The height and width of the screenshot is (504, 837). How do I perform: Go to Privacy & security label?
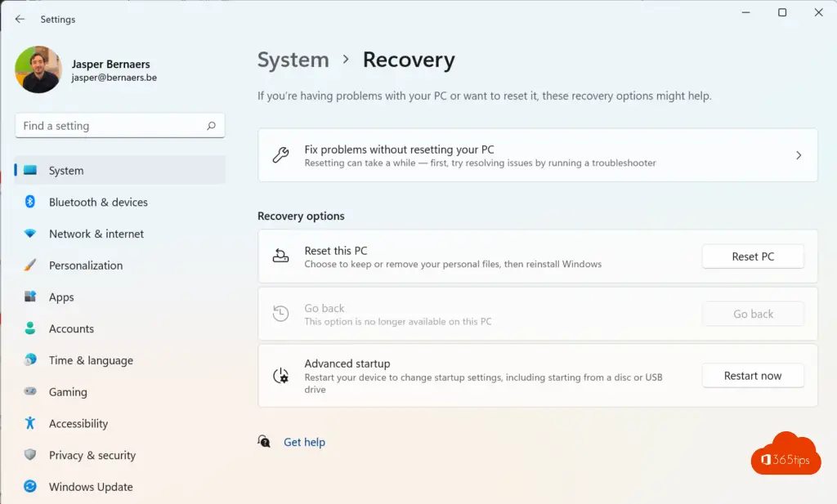[x=92, y=455]
